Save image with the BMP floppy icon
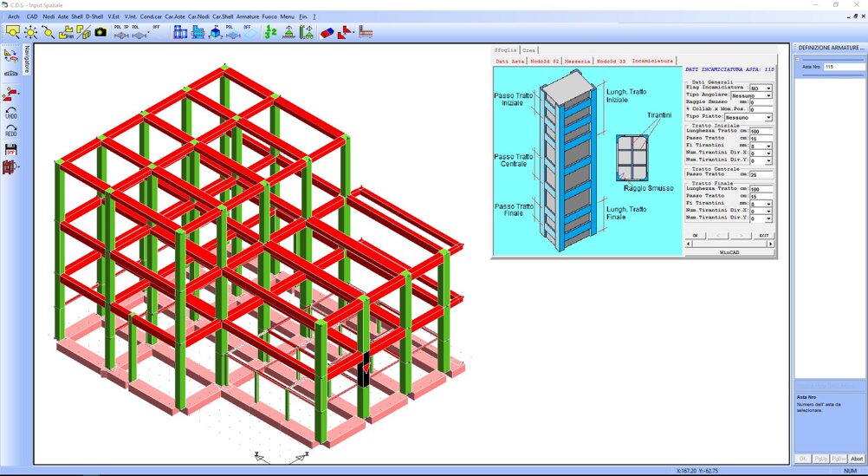Screen dimensions: 868x476 tap(11, 148)
